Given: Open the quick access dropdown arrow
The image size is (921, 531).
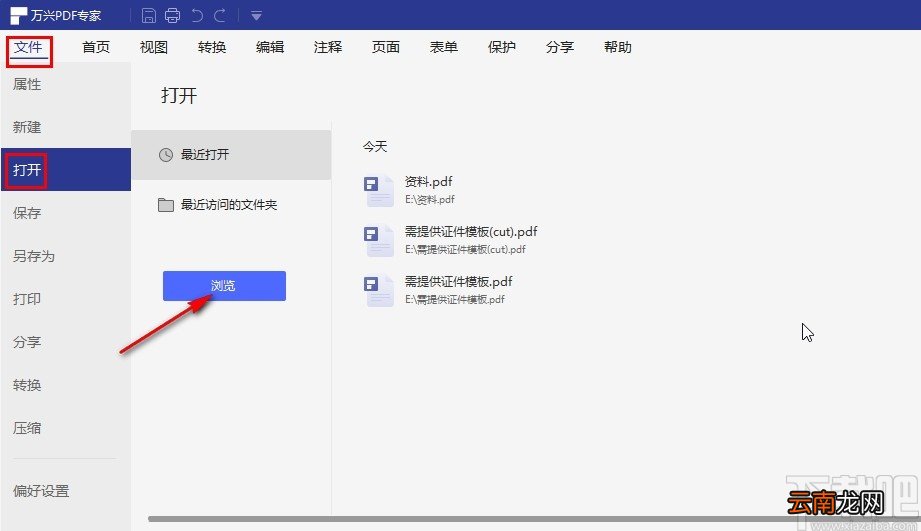Looking at the screenshot, I should coord(256,16).
